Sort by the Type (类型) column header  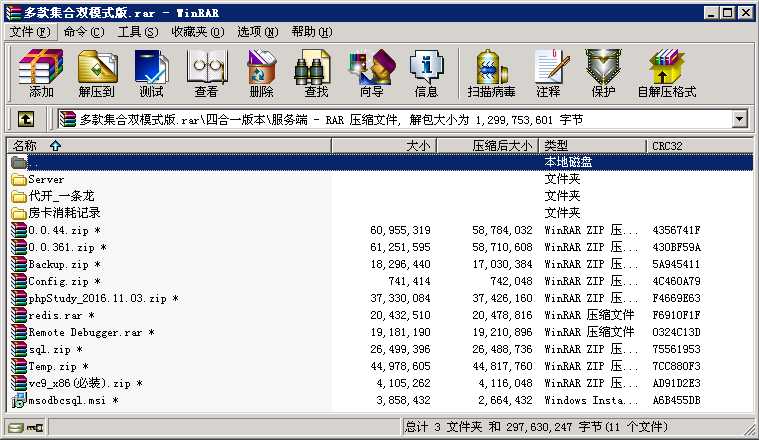coord(593,145)
